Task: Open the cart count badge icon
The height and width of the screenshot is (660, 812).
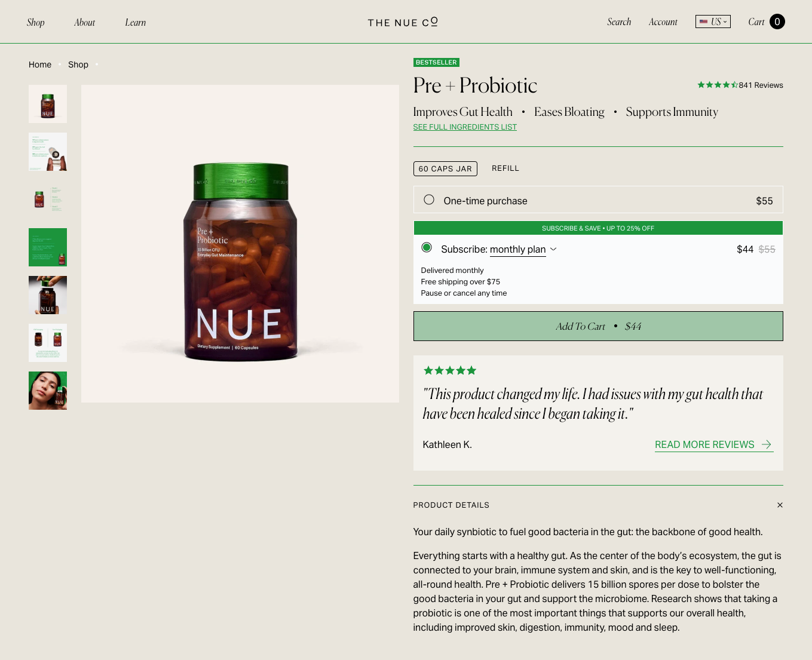Action: click(777, 22)
